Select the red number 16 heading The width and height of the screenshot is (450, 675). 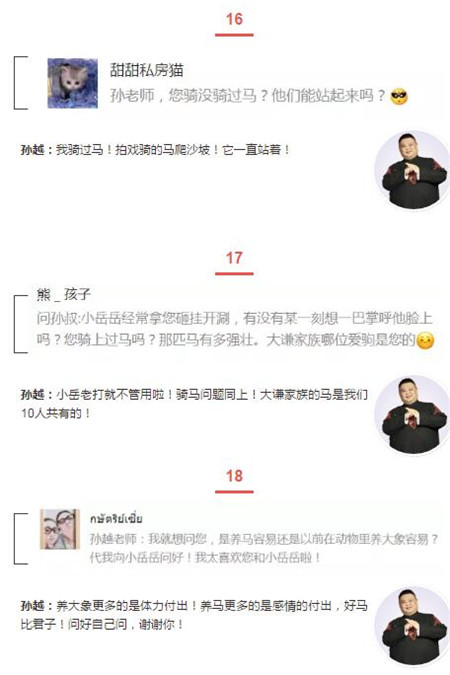click(x=234, y=19)
